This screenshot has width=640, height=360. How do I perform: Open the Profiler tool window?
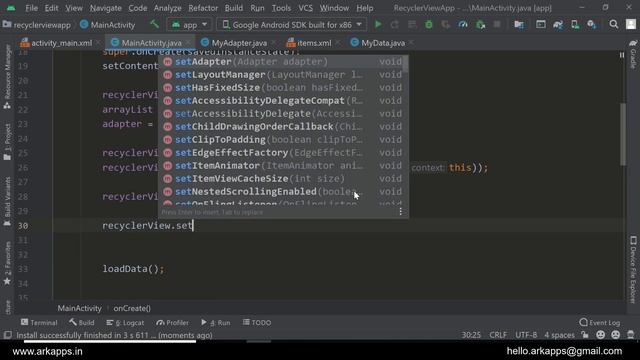pos(172,322)
